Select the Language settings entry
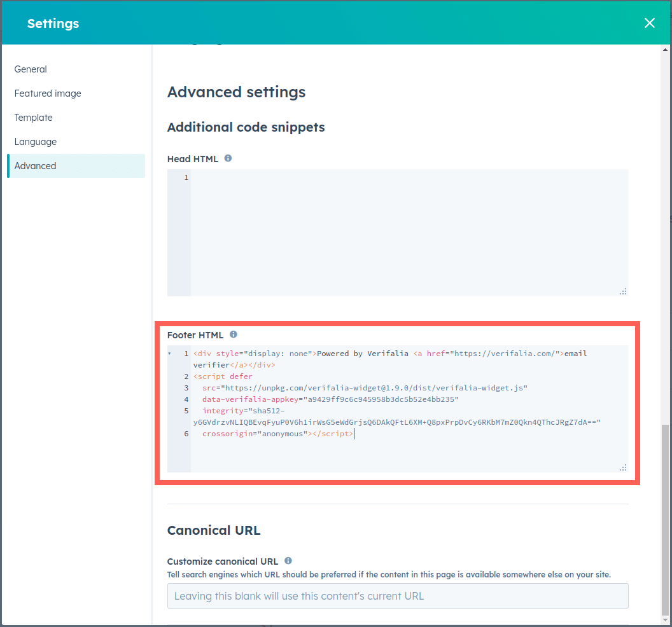The height and width of the screenshot is (627, 672). coord(35,142)
